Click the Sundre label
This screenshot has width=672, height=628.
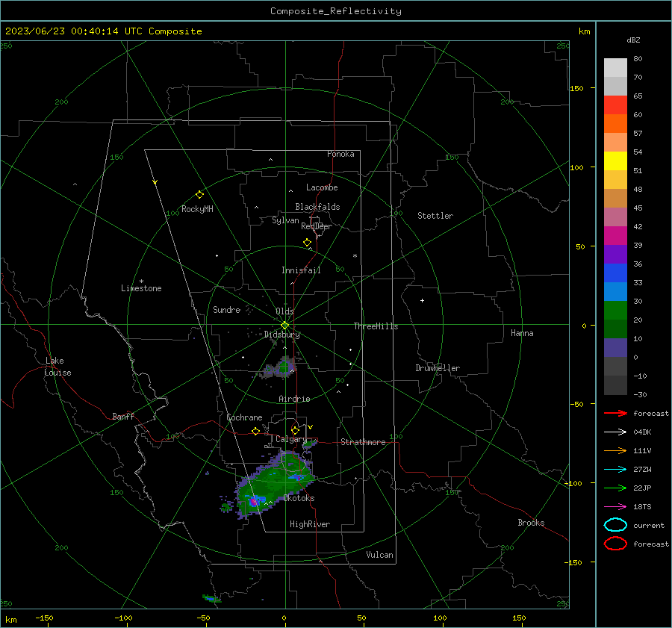tap(227, 309)
